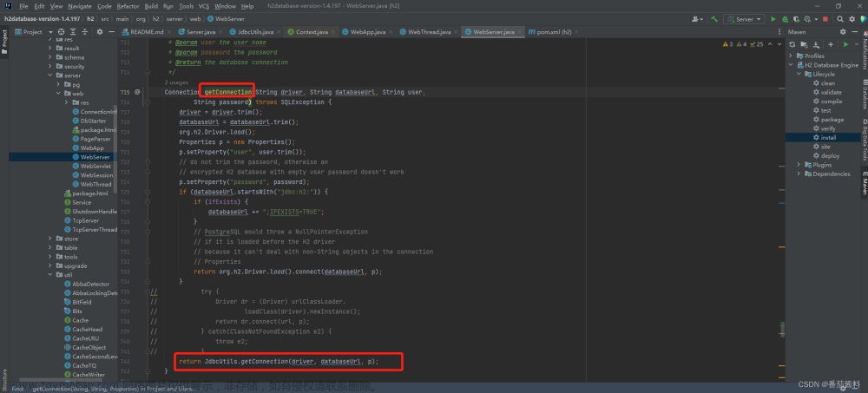Collapse H2 Database Engine Maven node
868x393 pixels.
click(792, 65)
